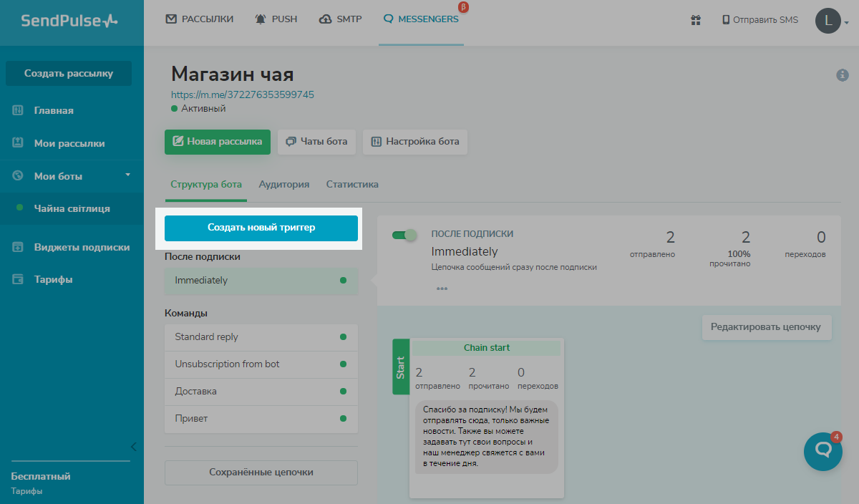Open the live chat bubble widget
Viewport: 859px width, 504px height.
pos(823,451)
